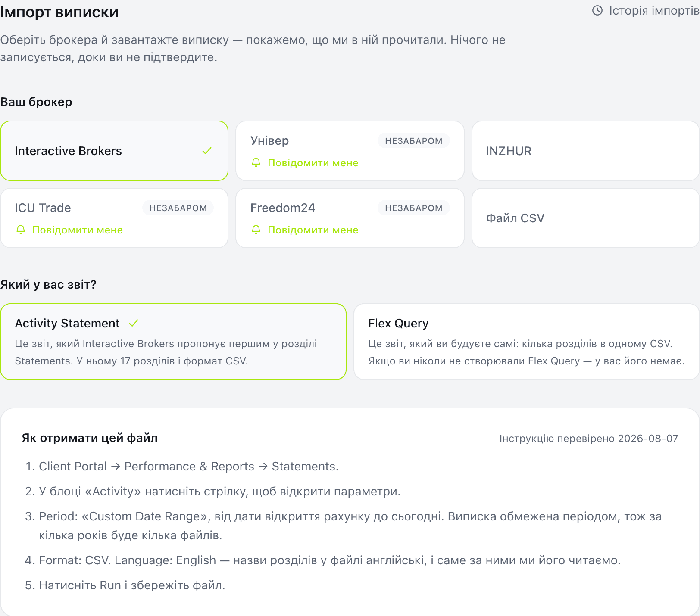700x616 pixels.
Task: Click the bell icon under ICU Trade
Action: [21, 230]
